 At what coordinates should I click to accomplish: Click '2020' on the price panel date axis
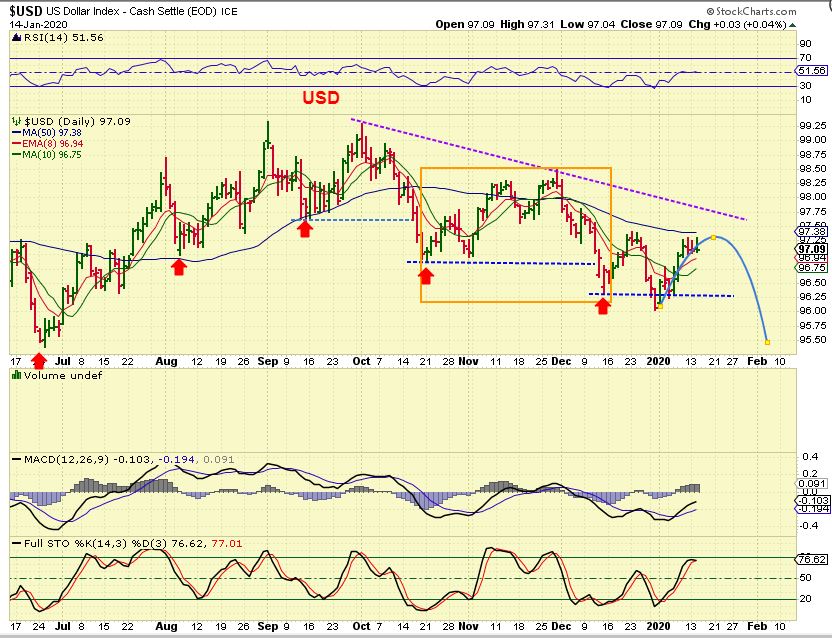tap(658, 361)
